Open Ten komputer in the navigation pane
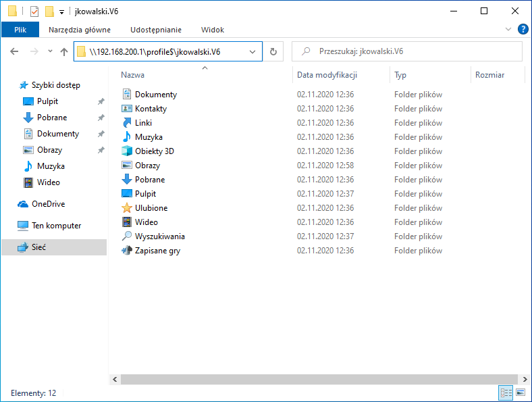This screenshot has height=402, width=532. click(x=49, y=226)
